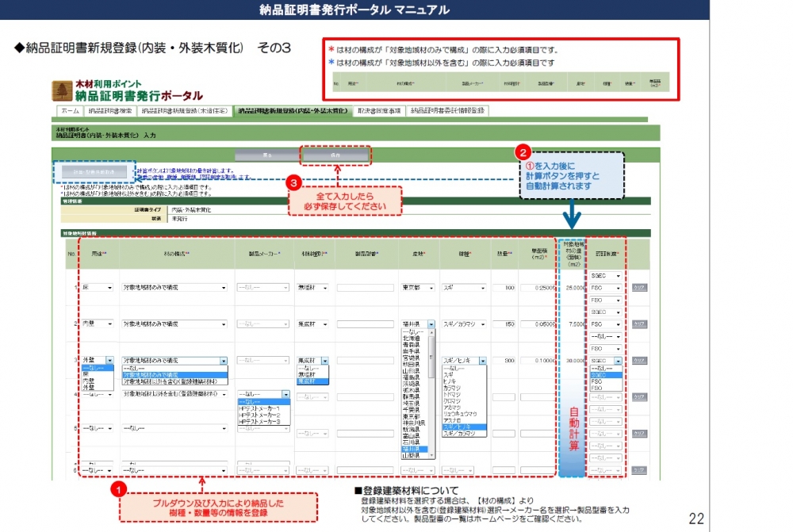This screenshot has width=793, height=532.
Task: Expand the row 1 産地 dropdown showing 東京都
Action: [431, 287]
